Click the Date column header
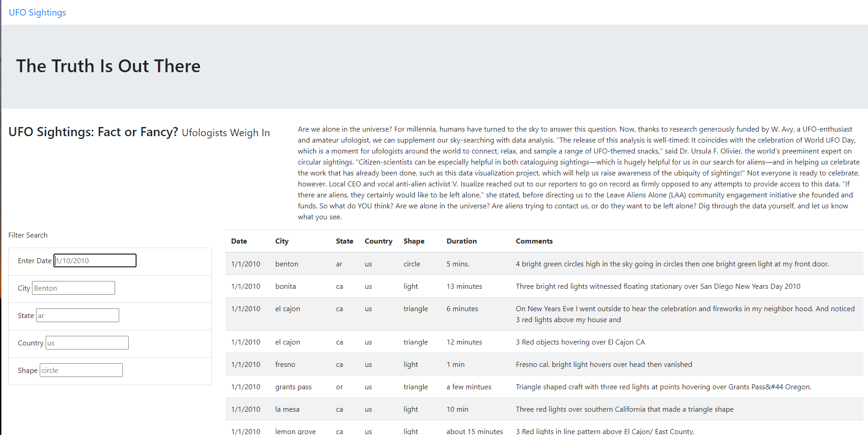868x435 pixels. tap(239, 241)
